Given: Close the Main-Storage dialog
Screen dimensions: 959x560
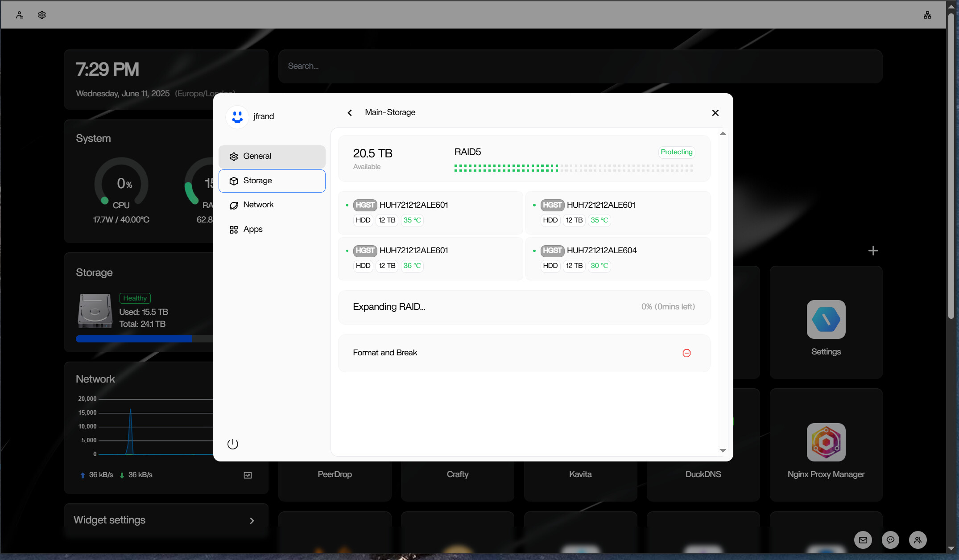Looking at the screenshot, I should point(715,113).
